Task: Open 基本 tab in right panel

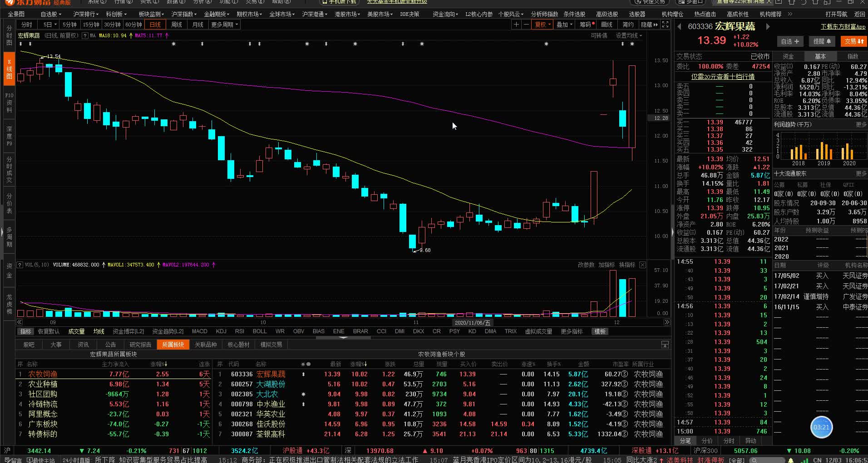Action: click(x=820, y=56)
